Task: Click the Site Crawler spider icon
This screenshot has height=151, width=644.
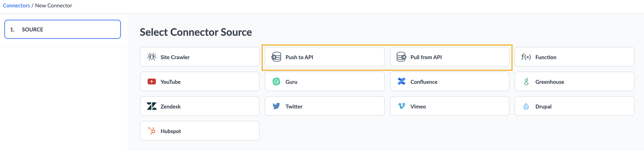Action: tap(151, 57)
